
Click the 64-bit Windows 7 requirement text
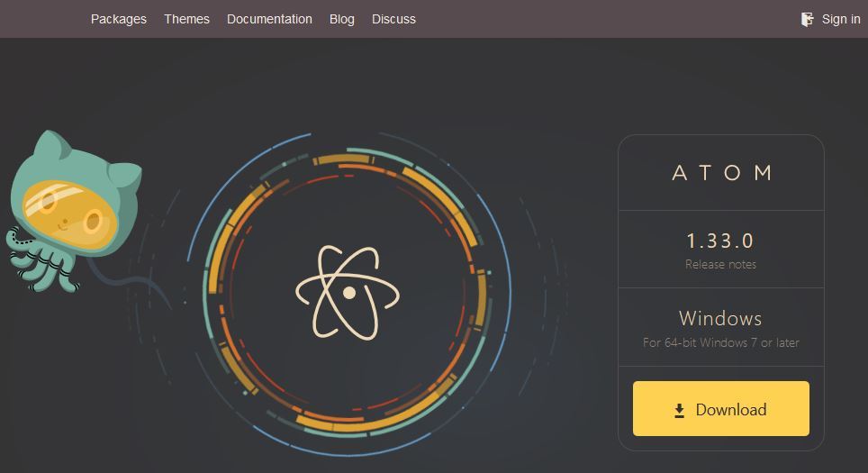[x=720, y=342]
